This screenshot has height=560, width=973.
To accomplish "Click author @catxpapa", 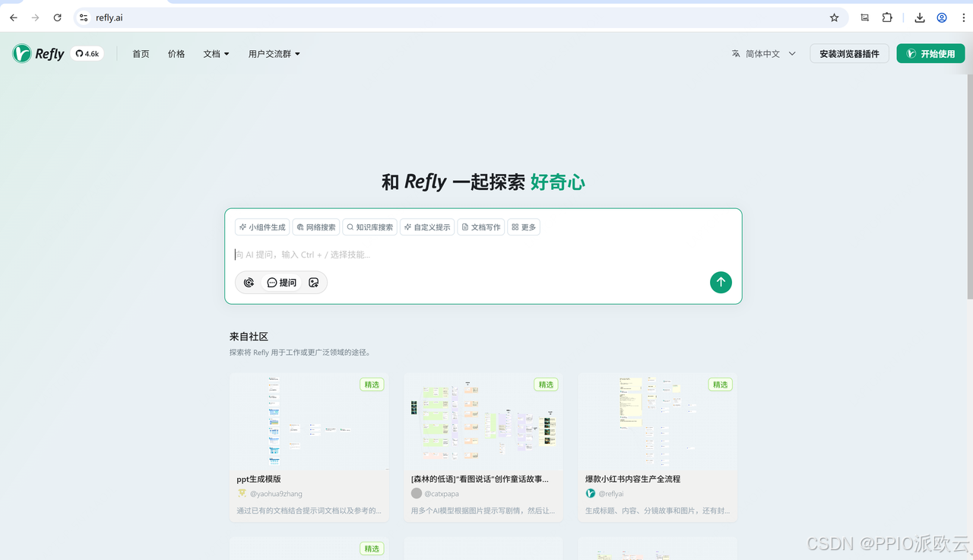I will 442,494.
